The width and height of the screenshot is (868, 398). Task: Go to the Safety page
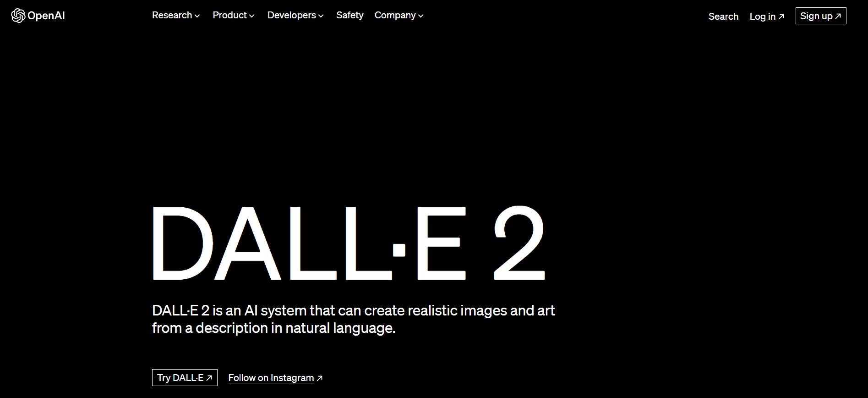click(x=350, y=15)
